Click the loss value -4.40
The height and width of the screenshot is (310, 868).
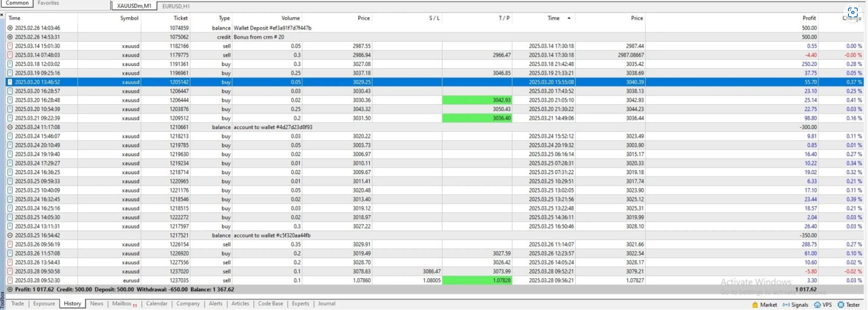point(811,55)
